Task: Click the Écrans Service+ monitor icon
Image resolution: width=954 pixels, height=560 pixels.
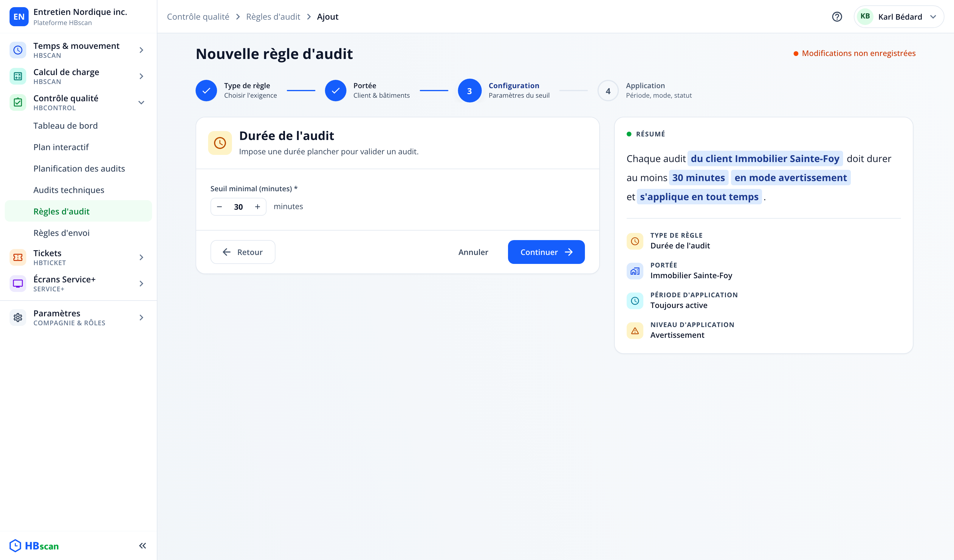Action: (18, 283)
